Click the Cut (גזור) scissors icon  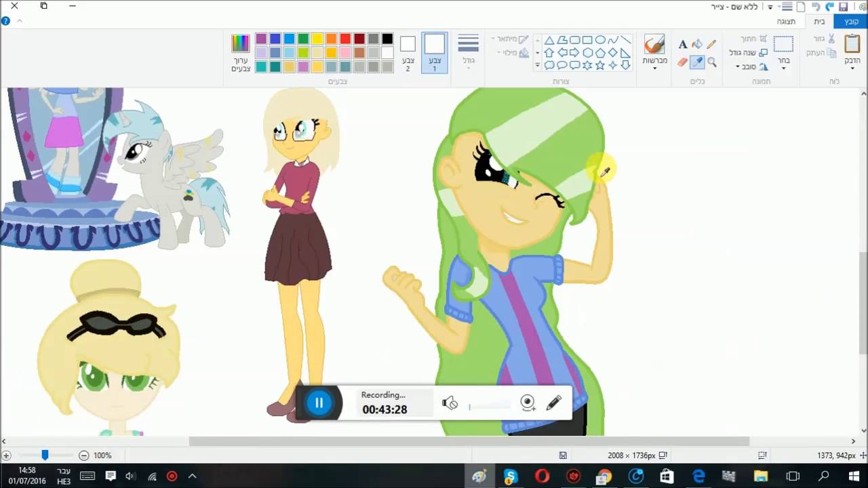831,39
